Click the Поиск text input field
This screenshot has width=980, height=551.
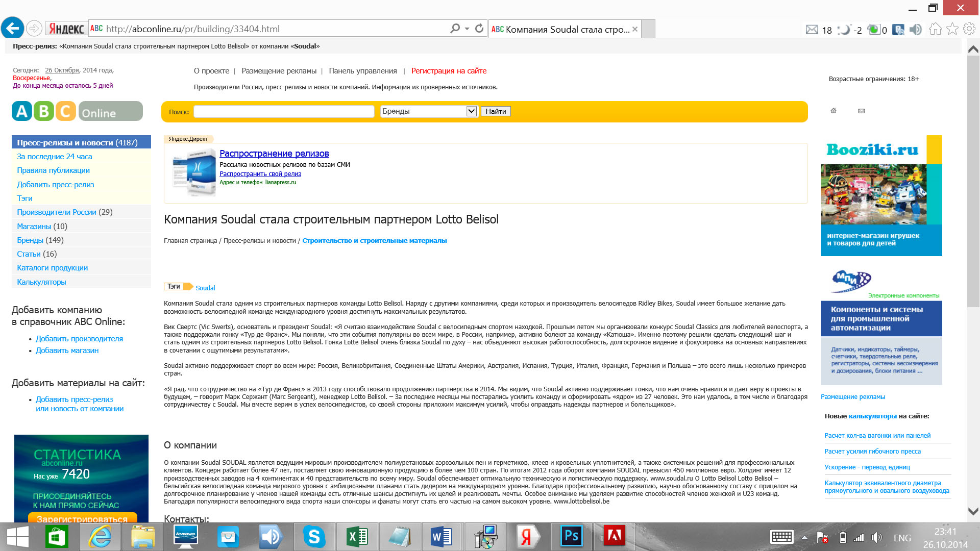284,111
